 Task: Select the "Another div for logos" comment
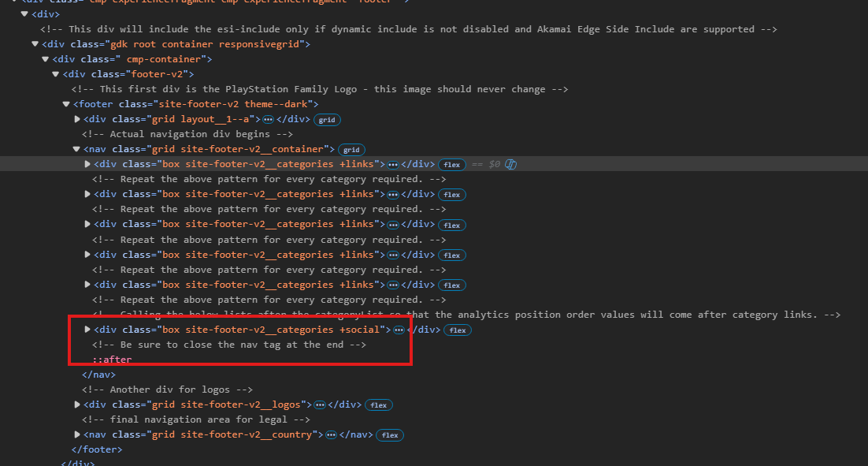click(x=167, y=390)
